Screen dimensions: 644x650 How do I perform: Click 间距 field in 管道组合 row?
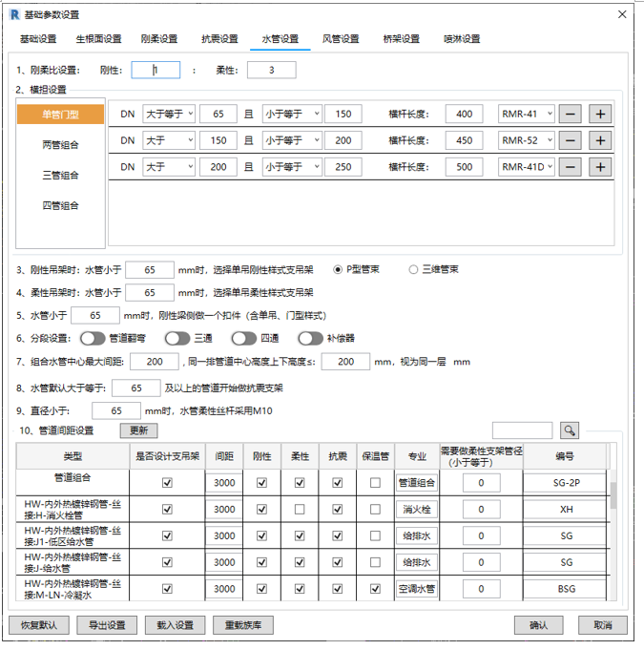224,483
